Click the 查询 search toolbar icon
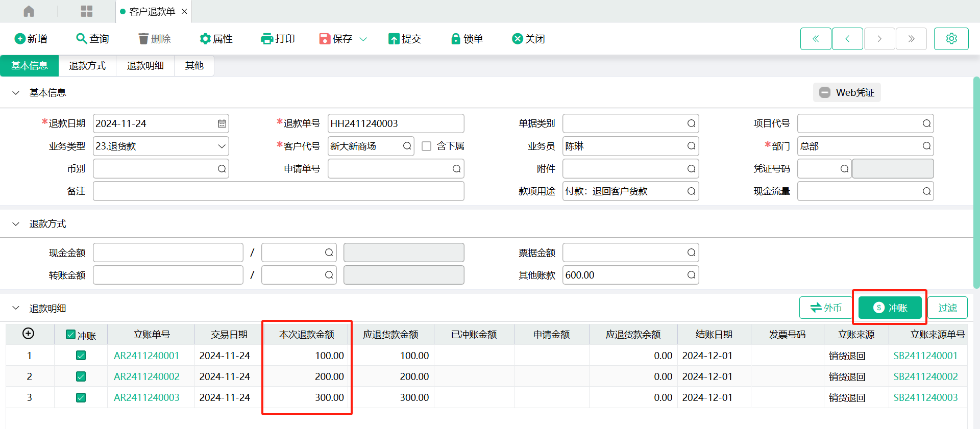The width and height of the screenshot is (980, 429). [81, 39]
